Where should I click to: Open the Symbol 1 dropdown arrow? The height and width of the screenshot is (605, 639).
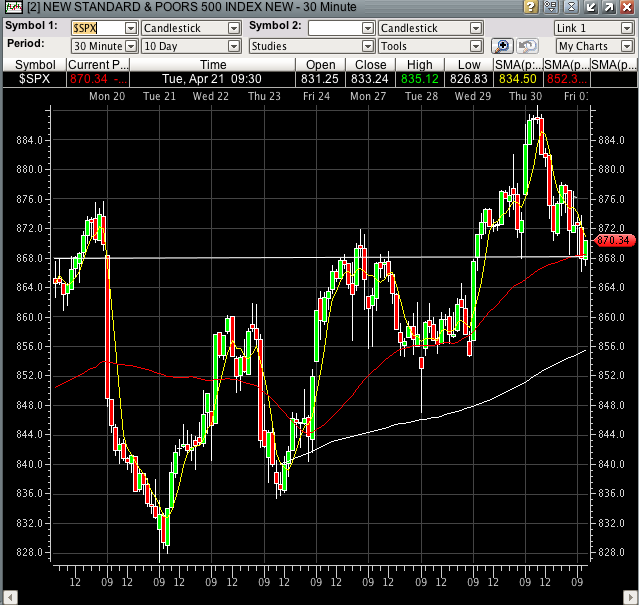pos(131,29)
